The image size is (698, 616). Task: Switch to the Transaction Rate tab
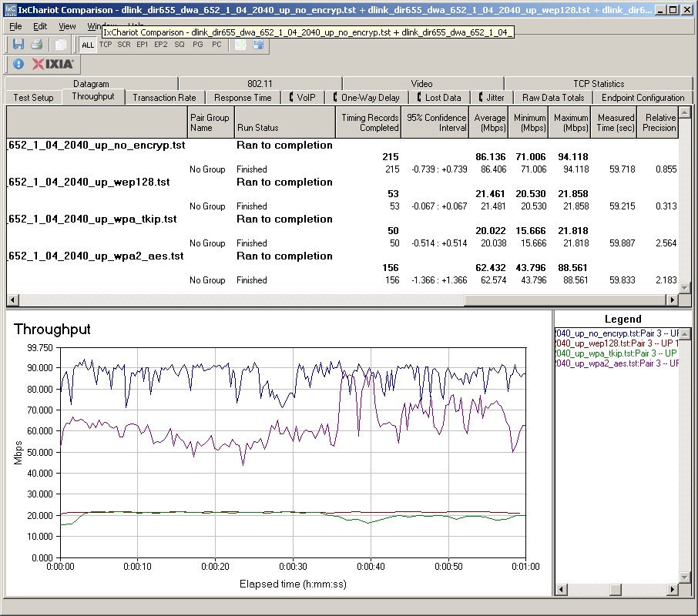coord(164,98)
